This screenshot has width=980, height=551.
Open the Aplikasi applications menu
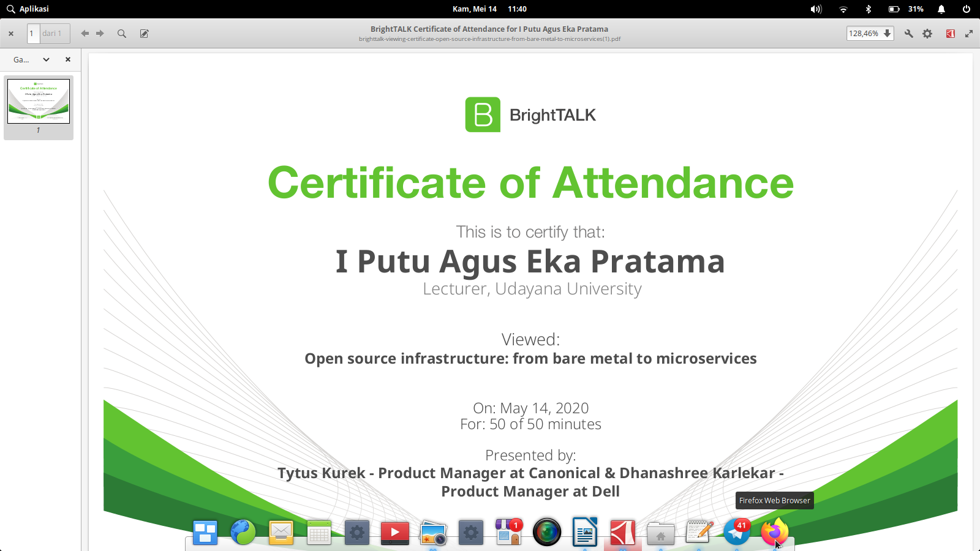28,9
